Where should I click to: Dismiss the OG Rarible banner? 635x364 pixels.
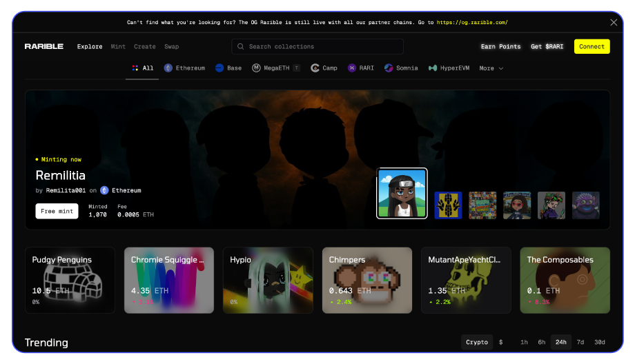click(x=614, y=22)
